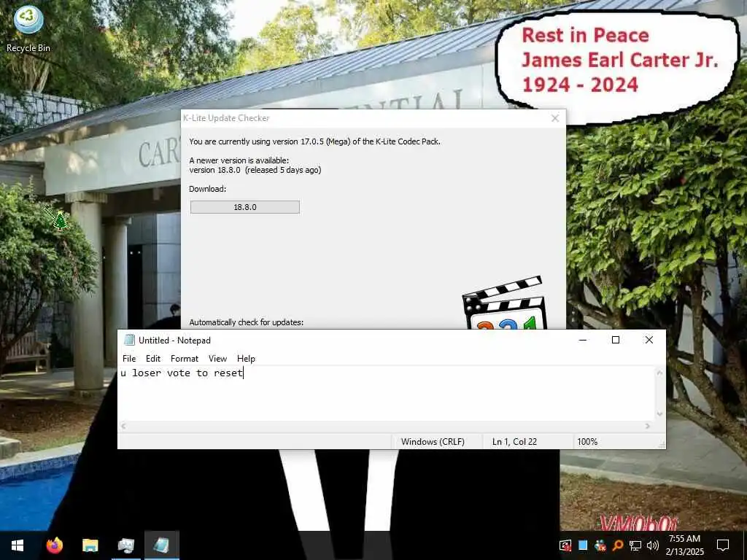Click the 'Windows (CRLF)' status bar entry
Screen dimensions: 747x560
tap(433, 441)
